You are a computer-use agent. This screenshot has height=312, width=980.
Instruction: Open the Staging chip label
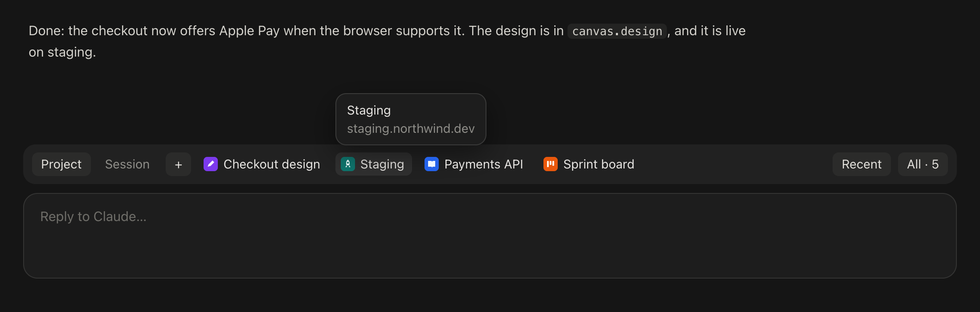point(382,164)
